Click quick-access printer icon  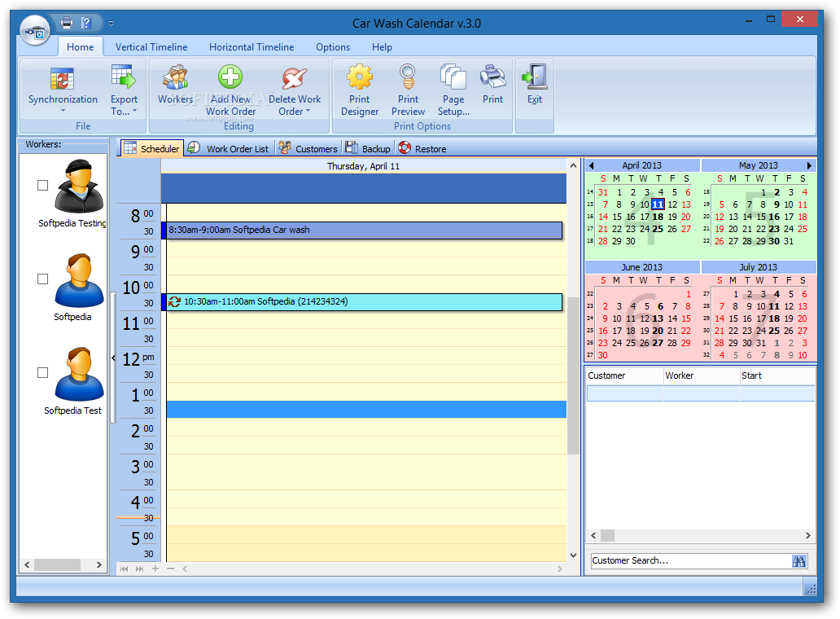coord(67,23)
